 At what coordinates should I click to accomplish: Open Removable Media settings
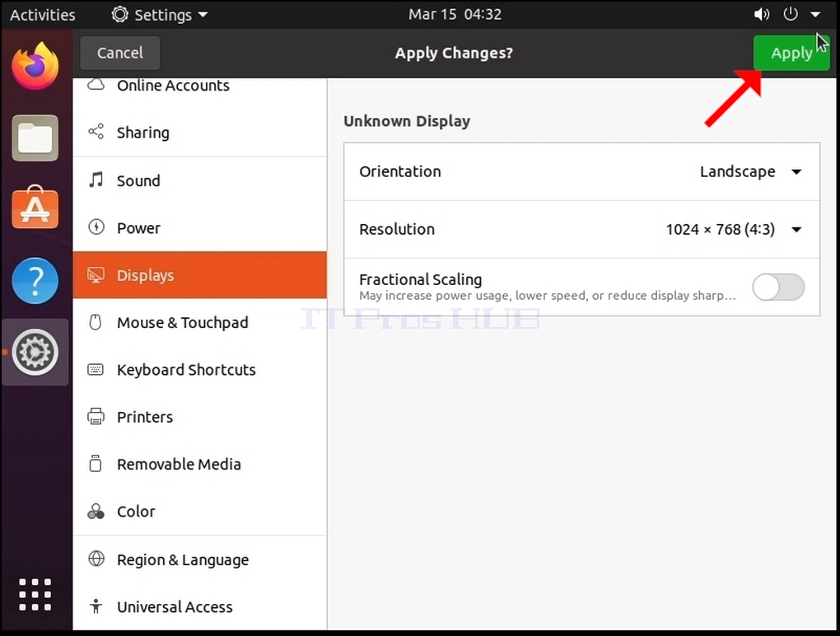[x=200, y=464]
